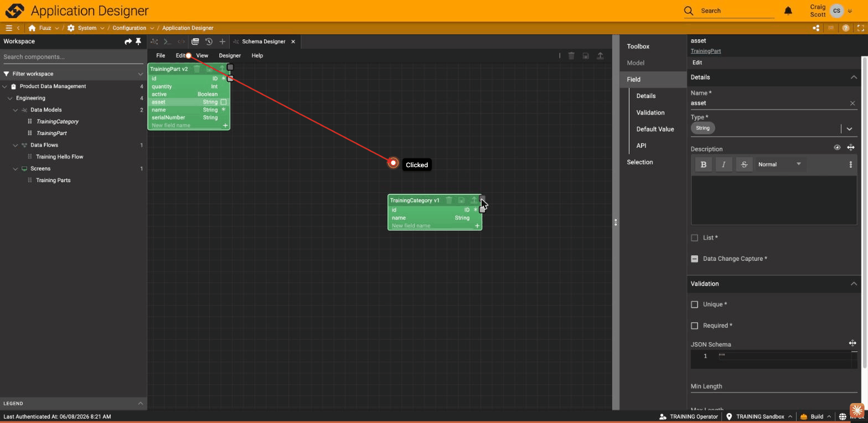Collapse the Validation section
The width and height of the screenshot is (868, 423).
coord(854,284)
